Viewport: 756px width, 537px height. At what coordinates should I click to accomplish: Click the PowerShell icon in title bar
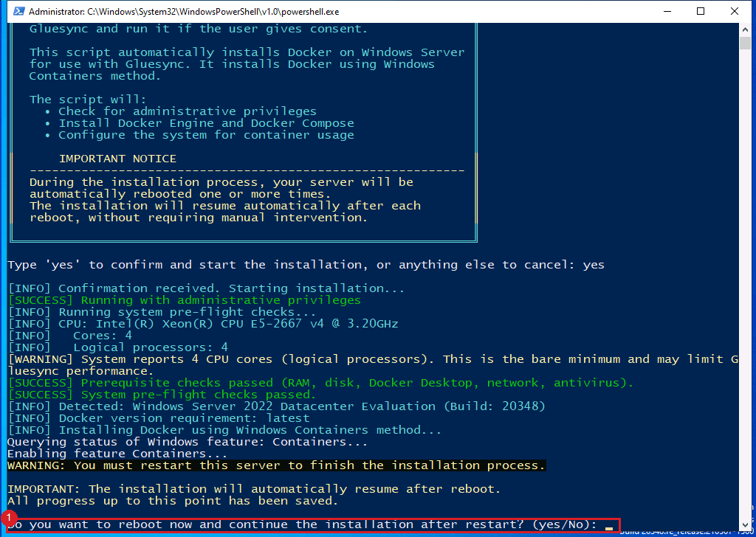[x=18, y=11]
